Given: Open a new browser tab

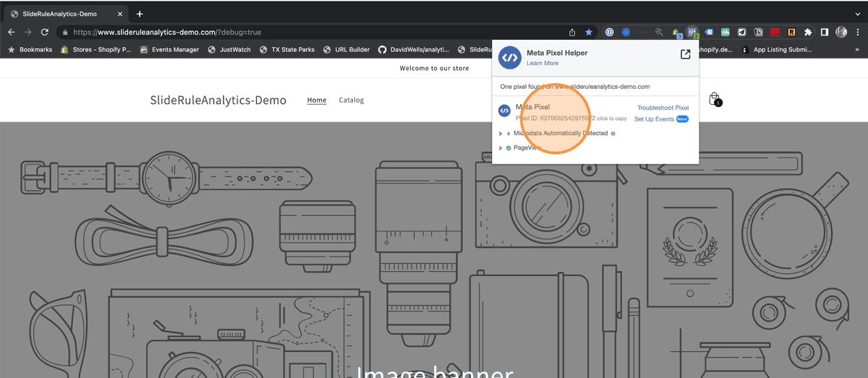Looking at the screenshot, I should pyautogui.click(x=140, y=14).
